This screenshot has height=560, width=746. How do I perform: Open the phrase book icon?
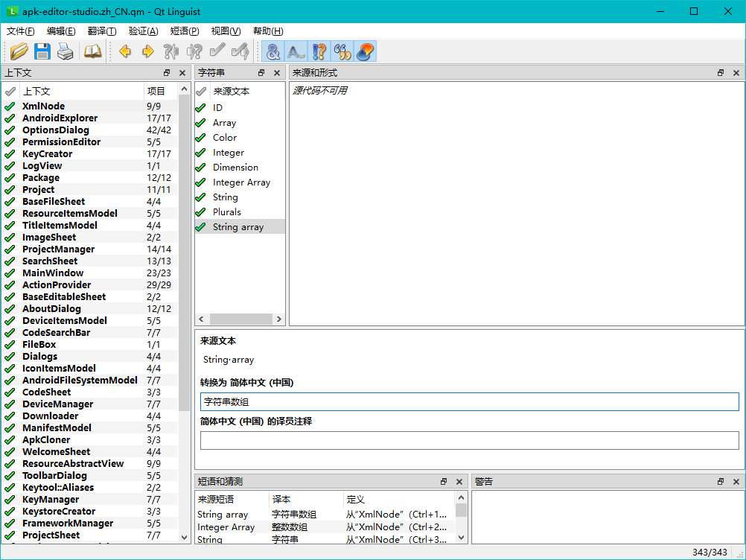pyautogui.click(x=92, y=51)
